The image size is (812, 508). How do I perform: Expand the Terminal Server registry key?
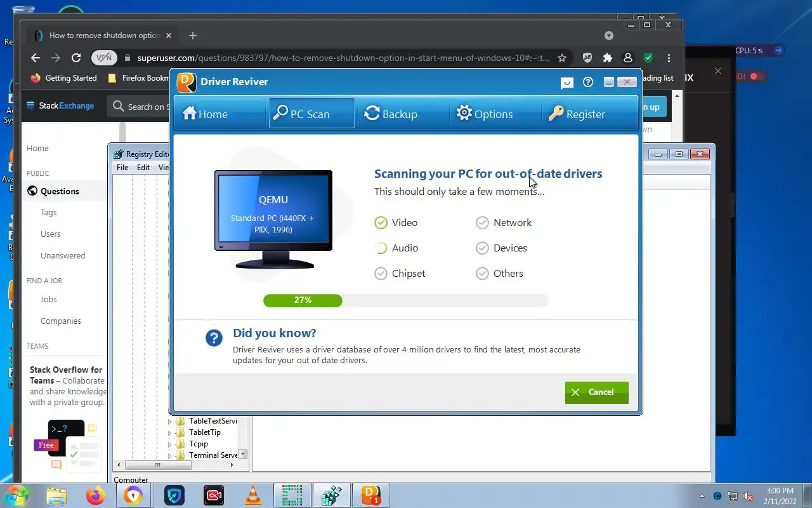170,456
